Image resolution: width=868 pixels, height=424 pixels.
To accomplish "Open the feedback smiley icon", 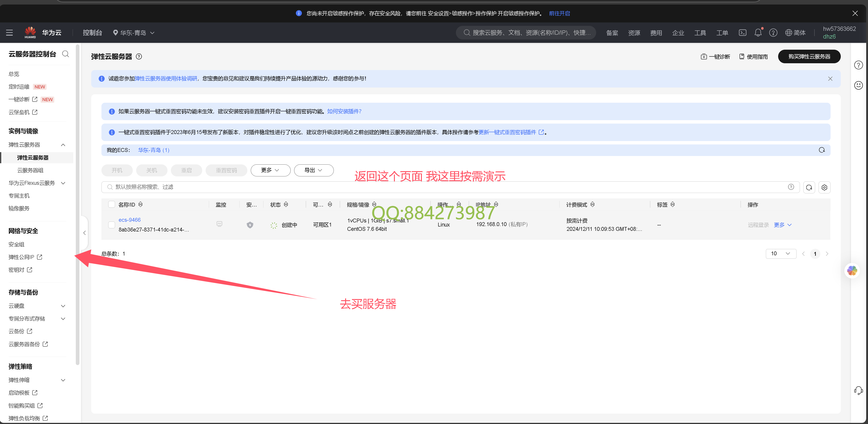I will [858, 85].
